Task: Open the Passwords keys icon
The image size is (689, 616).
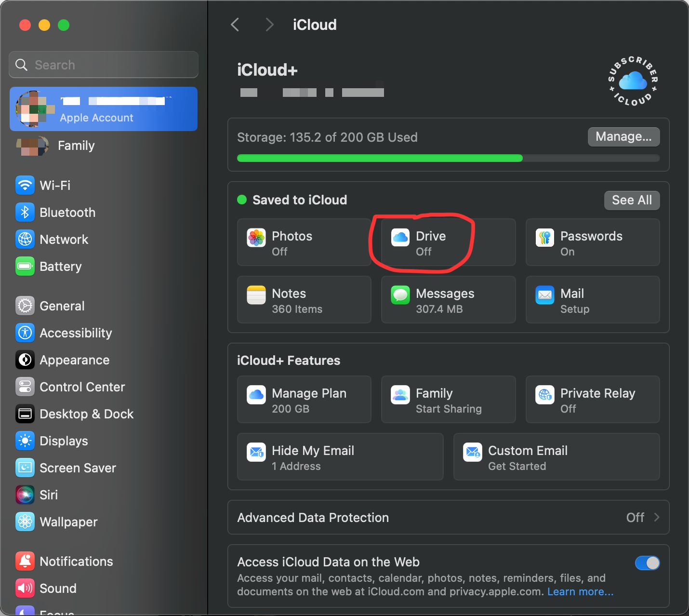Action: click(545, 238)
